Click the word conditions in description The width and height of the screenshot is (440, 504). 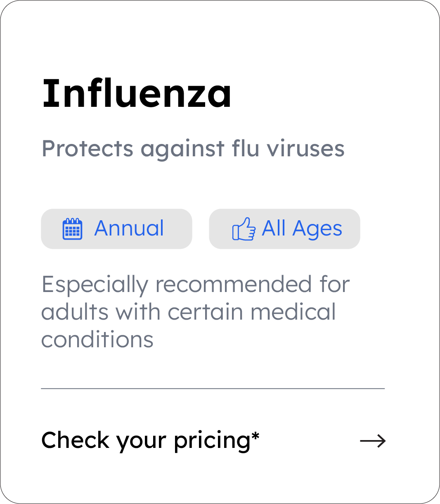[97, 340]
